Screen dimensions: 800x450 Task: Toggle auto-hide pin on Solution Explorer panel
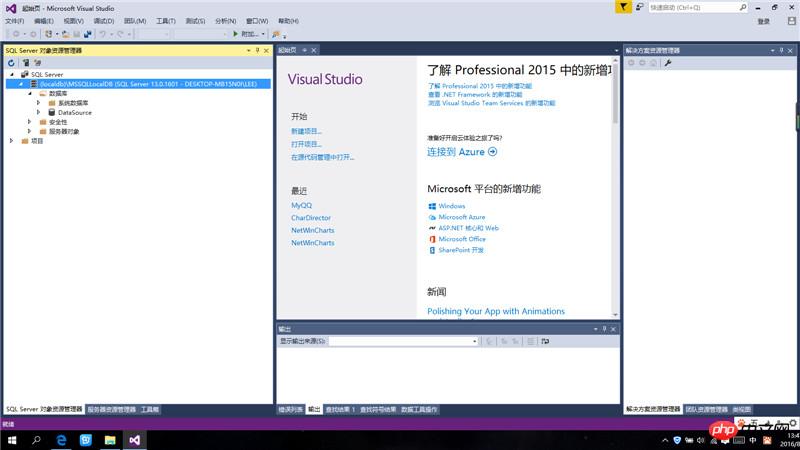(781, 51)
